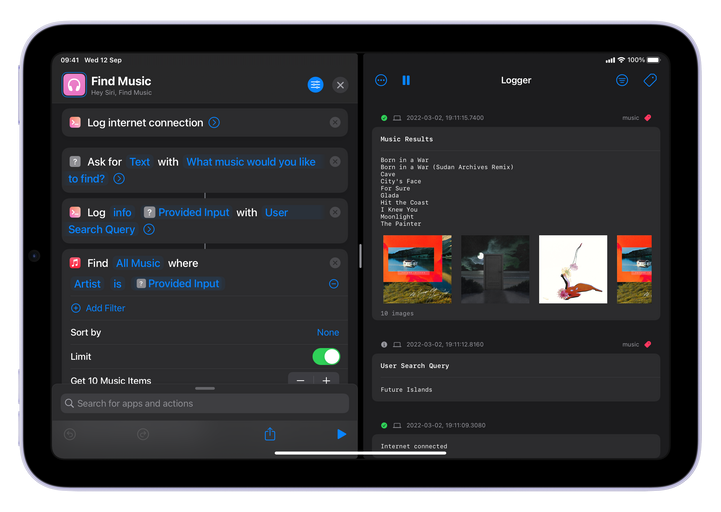Viewport: 721px width, 512px height.
Task: Tap the device icon beside 19:11:15 timestamp
Action: [397, 118]
